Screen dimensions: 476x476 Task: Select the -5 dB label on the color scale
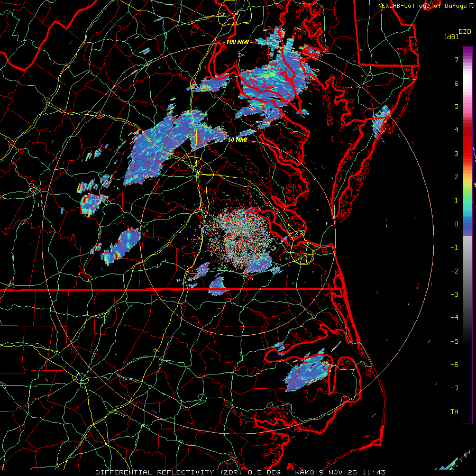[454, 342]
